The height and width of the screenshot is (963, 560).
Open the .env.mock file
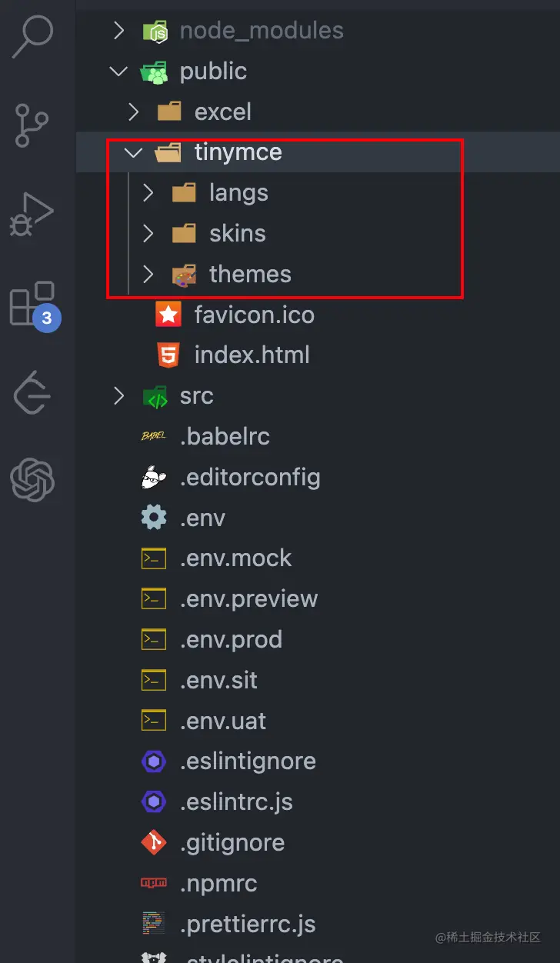coord(235,558)
